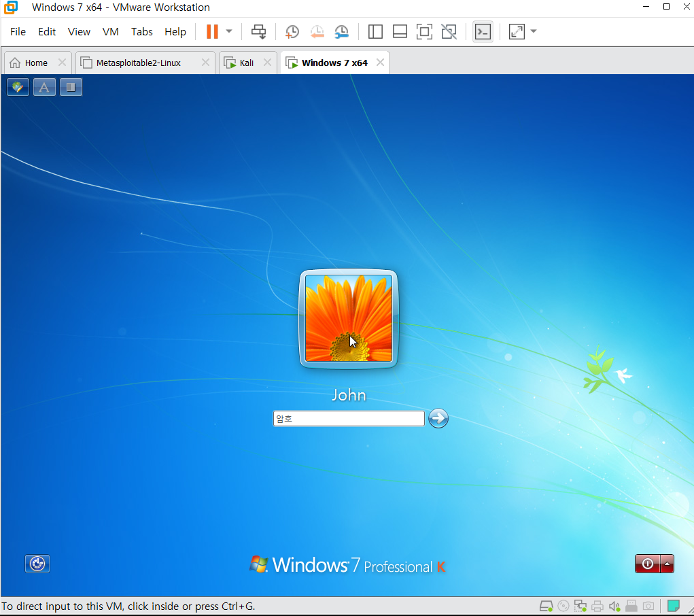Screen dimensions: 694x616
Task: Open the Snapshot Manager
Action: pyautogui.click(x=341, y=31)
